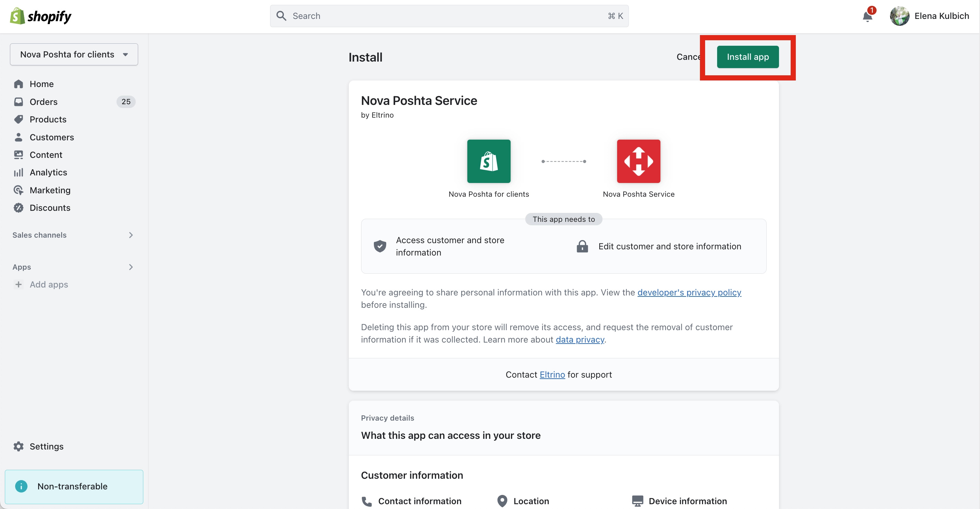Image resolution: width=980 pixels, height=509 pixels.
Task: Open the data privacy link
Action: tap(579, 339)
